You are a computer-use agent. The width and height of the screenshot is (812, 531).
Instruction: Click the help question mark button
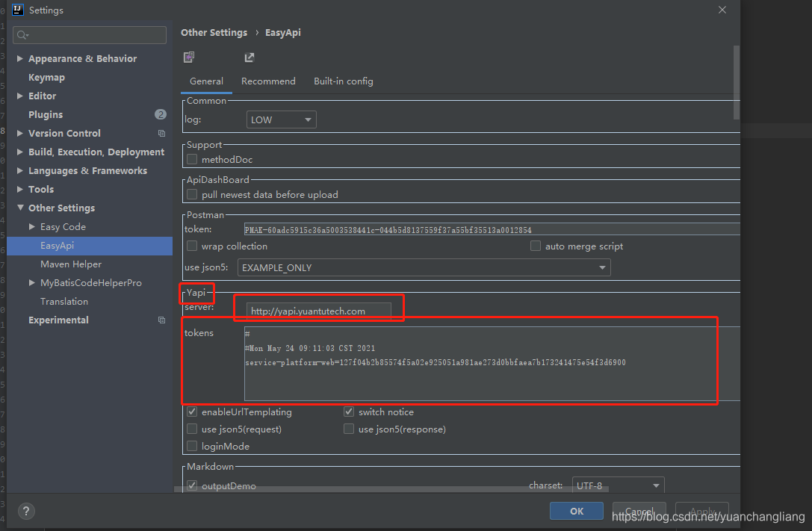[26, 512]
